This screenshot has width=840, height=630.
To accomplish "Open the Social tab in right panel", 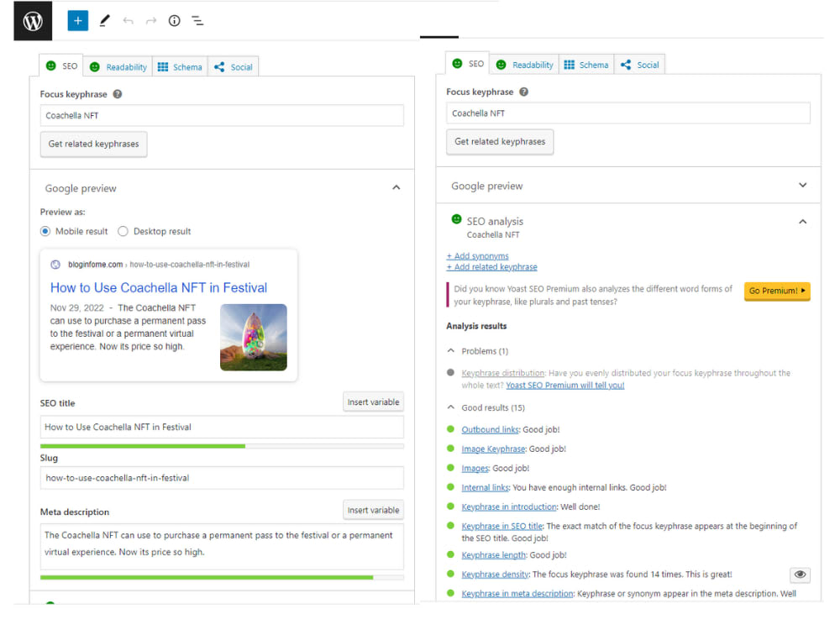I will click(x=639, y=65).
